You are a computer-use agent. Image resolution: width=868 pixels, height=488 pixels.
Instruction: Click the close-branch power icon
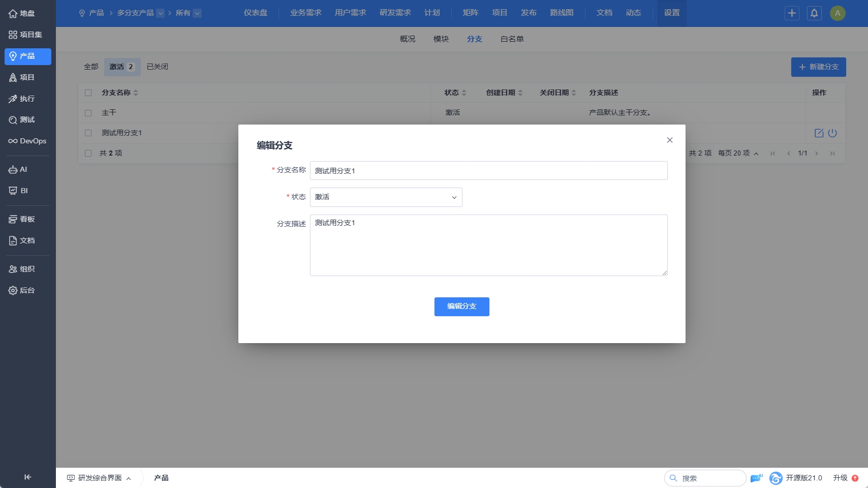tap(832, 133)
